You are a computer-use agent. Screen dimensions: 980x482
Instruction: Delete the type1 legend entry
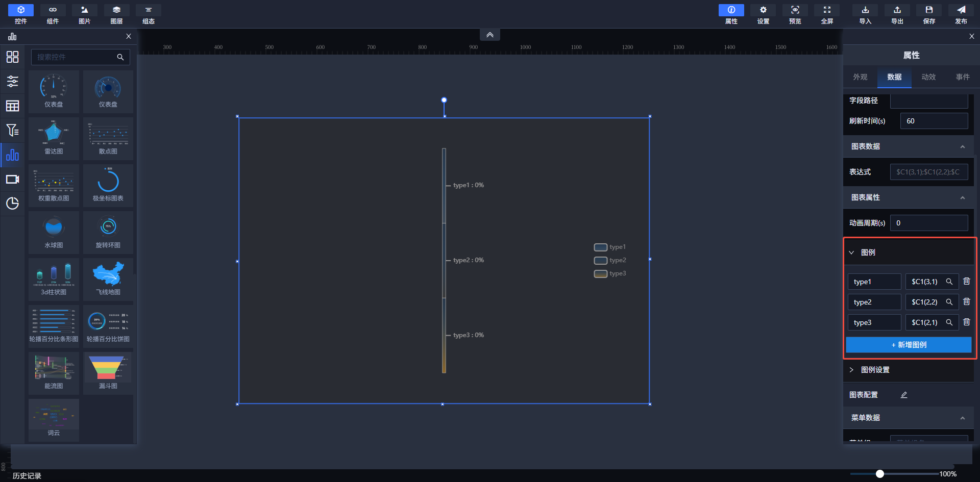pyautogui.click(x=966, y=281)
